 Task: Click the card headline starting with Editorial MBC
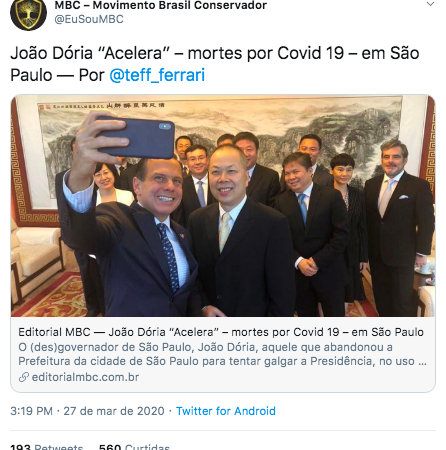221,332
